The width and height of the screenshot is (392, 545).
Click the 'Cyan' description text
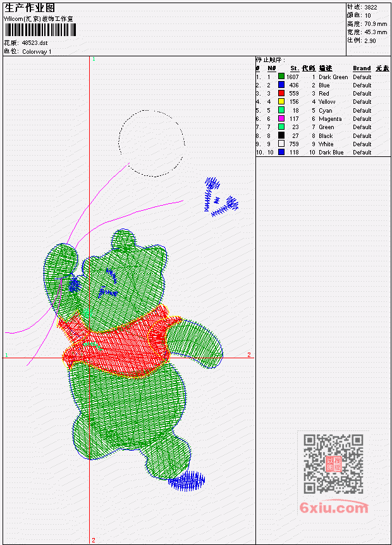click(x=326, y=111)
